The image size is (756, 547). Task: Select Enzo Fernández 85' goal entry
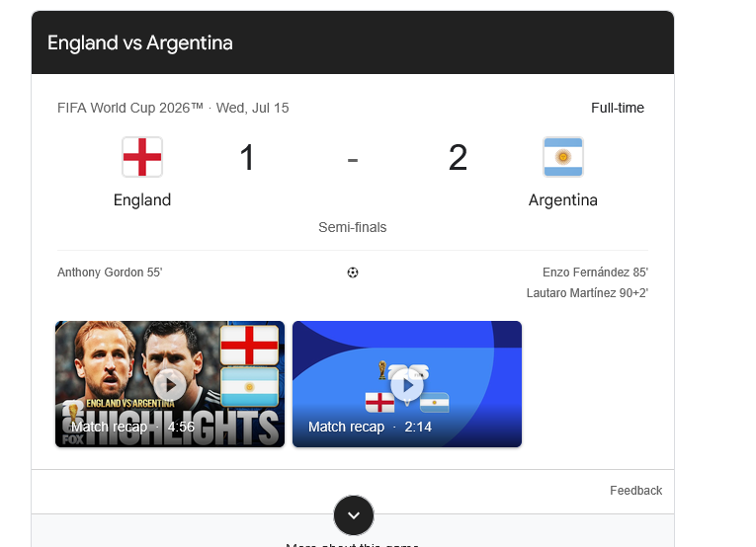tap(595, 273)
